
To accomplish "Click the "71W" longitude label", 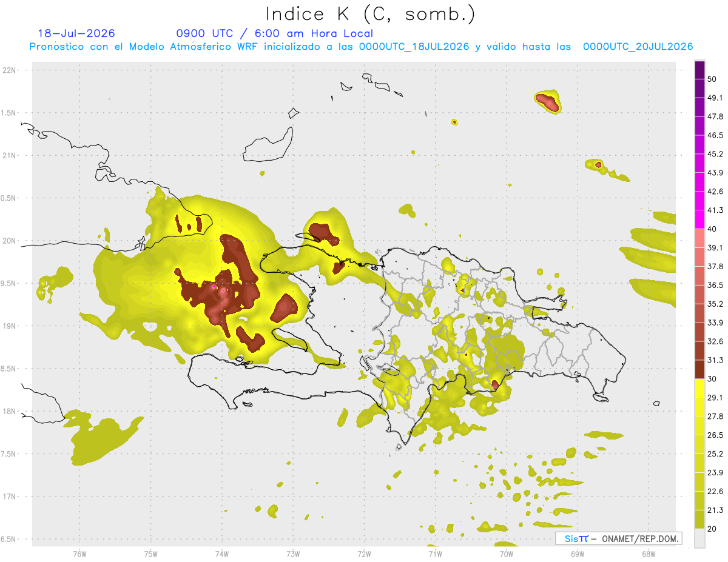I will click(x=435, y=554).
